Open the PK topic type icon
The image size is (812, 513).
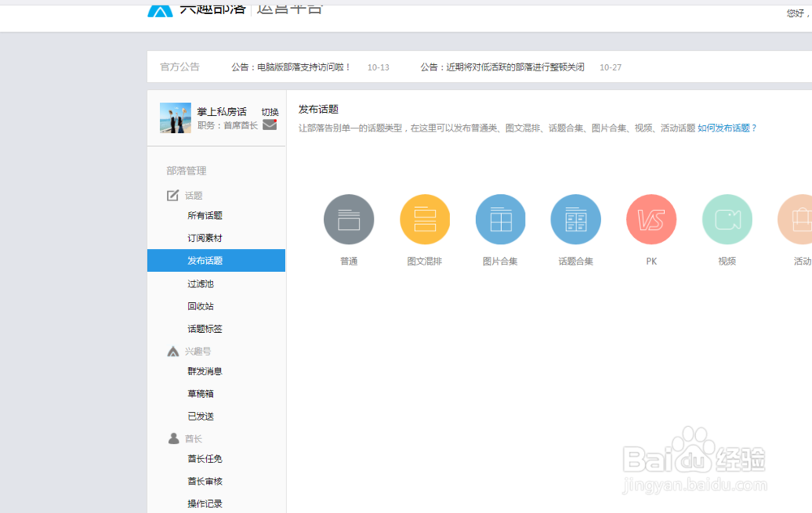click(x=651, y=218)
